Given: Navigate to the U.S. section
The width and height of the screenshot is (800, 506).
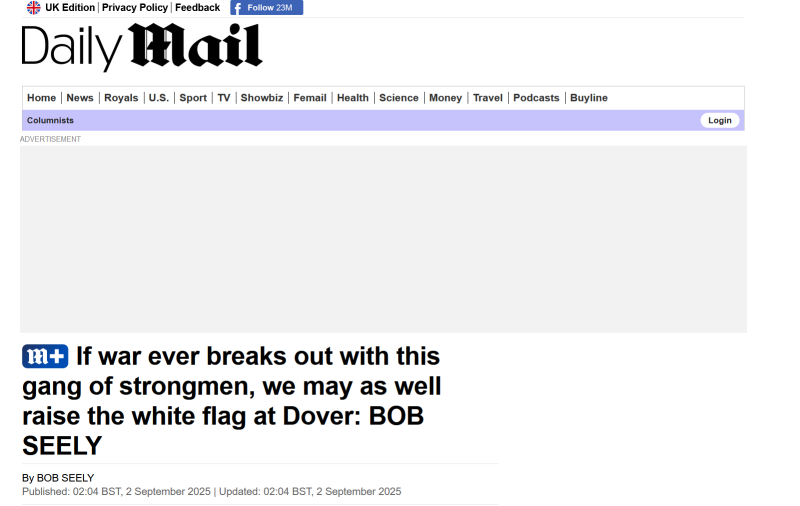Looking at the screenshot, I should pos(158,98).
